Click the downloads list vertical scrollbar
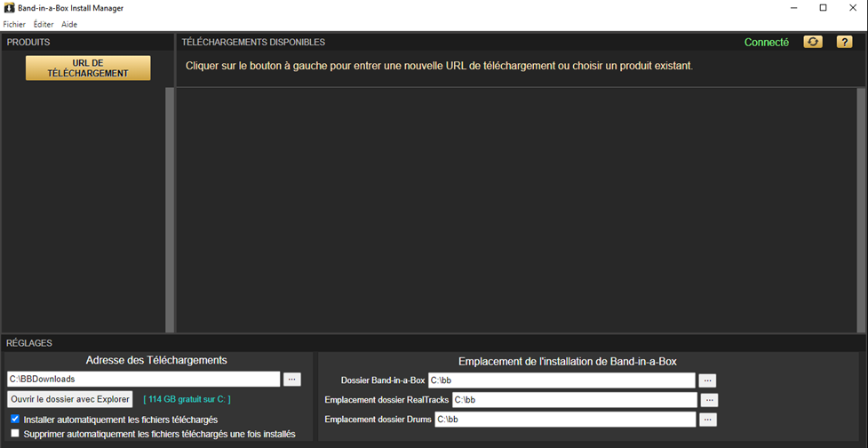 [861, 209]
